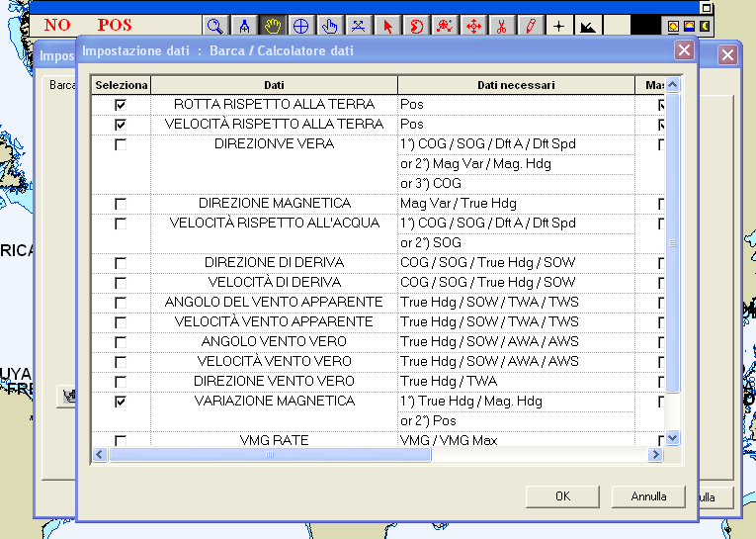Uncheck ROTTA RISPETTO ALLA TERRA checkbox
Viewport: 756px width, 539px height.
point(121,105)
